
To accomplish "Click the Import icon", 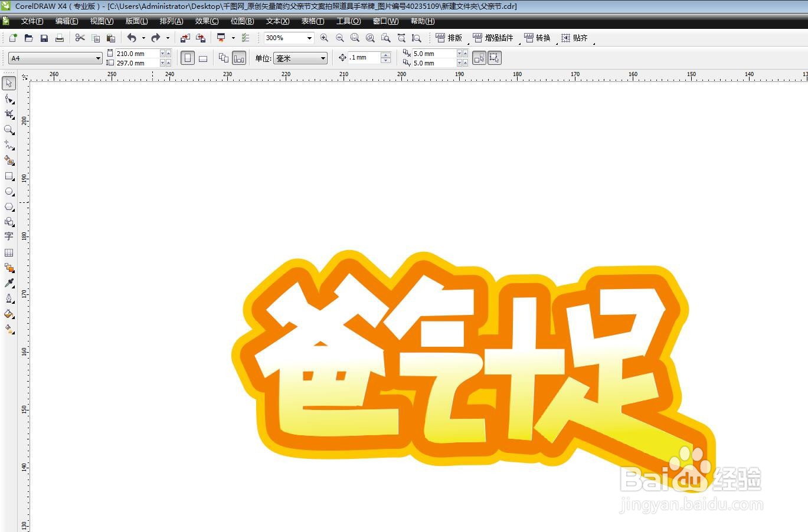I will point(185,38).
